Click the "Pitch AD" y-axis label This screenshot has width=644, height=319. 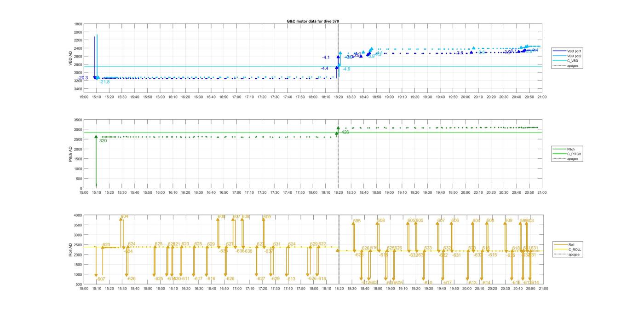[x=71, y=154]
